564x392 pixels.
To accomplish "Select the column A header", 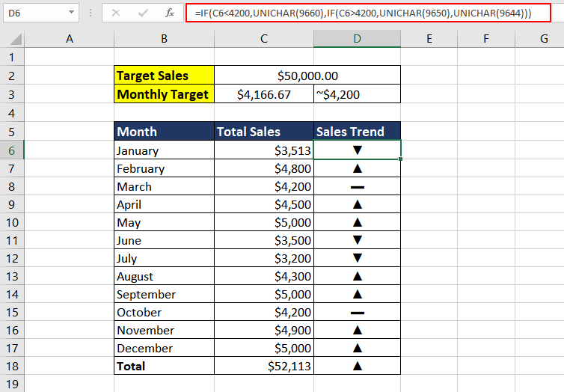I will [70, 39].
